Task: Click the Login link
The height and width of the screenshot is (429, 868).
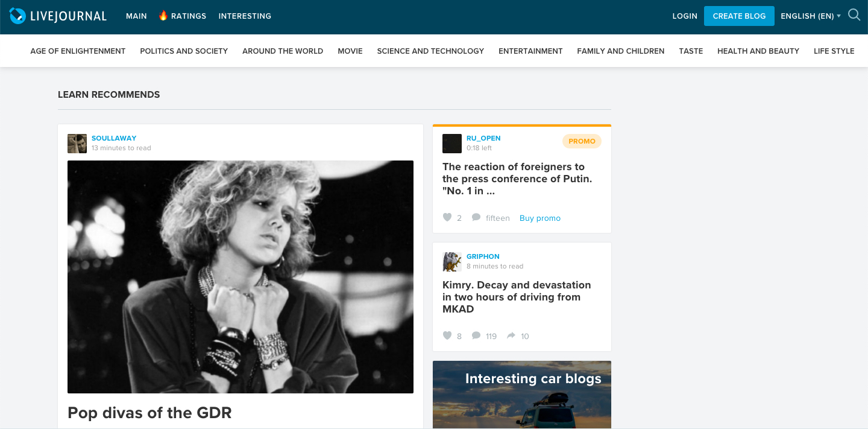Action: 685,16
